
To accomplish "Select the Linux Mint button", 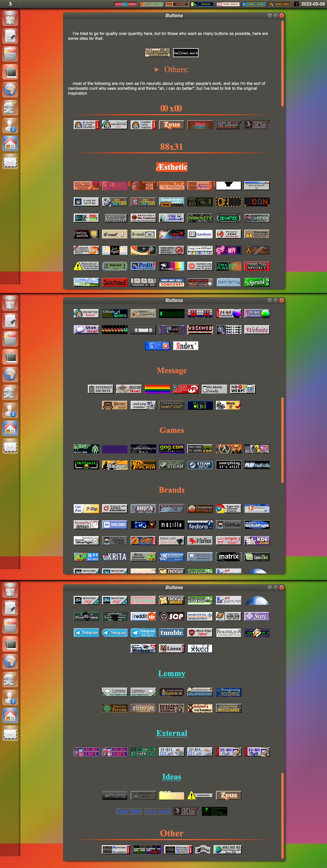I will tap(257, 557).
